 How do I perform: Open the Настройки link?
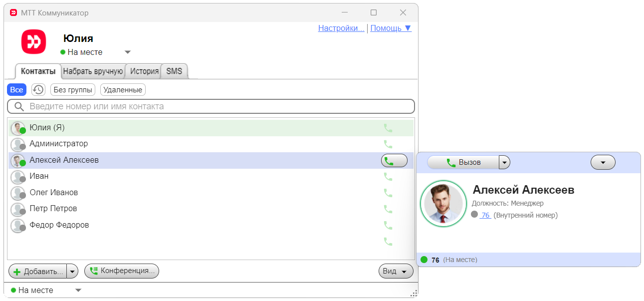coord(341,28)
